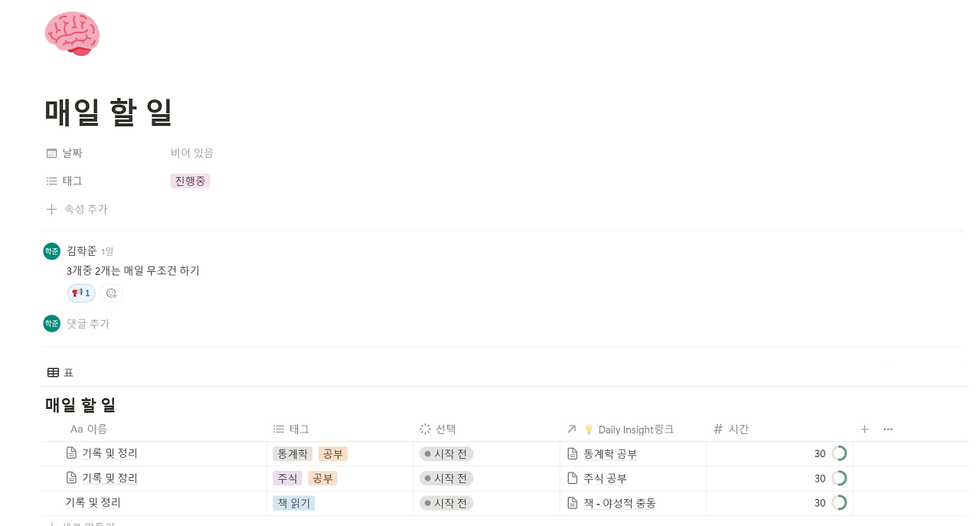980x526 pixels.
Task: Open the 태그 column header menu
Action: [292, 430]
